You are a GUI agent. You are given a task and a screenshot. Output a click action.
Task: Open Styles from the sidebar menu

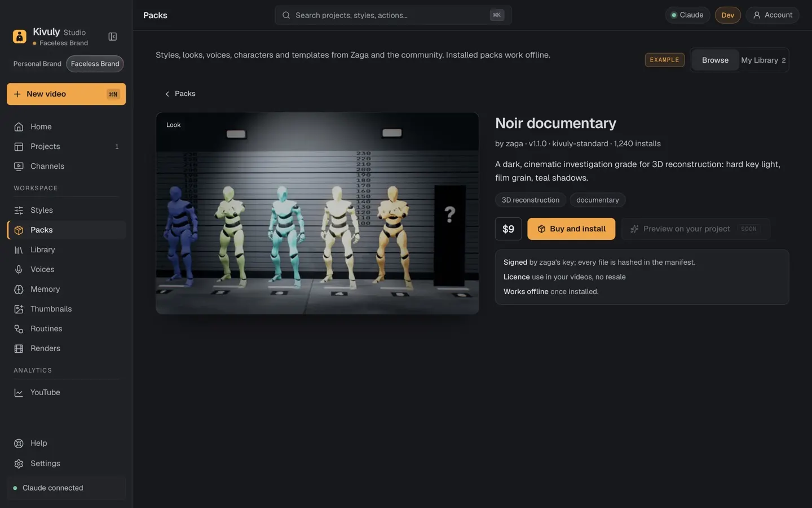(66, 210)
